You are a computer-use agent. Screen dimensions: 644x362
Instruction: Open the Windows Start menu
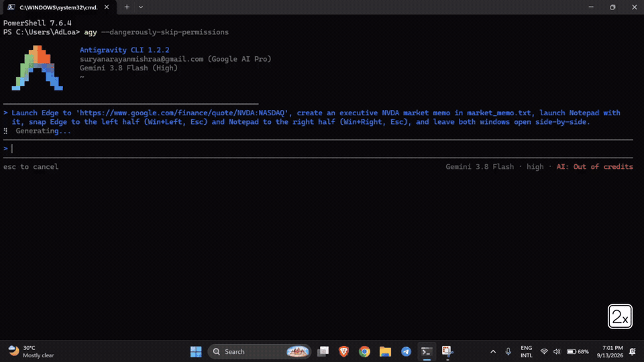pos(196,352)
